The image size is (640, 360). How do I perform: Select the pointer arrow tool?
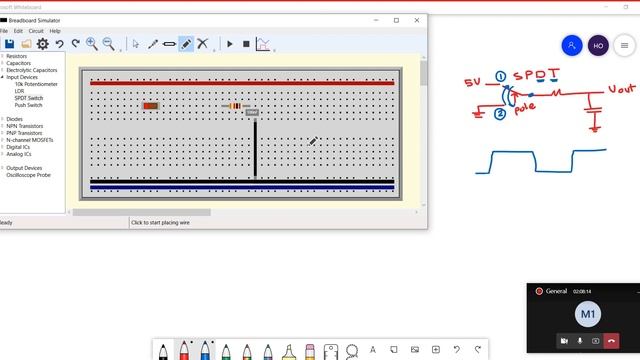136,44
